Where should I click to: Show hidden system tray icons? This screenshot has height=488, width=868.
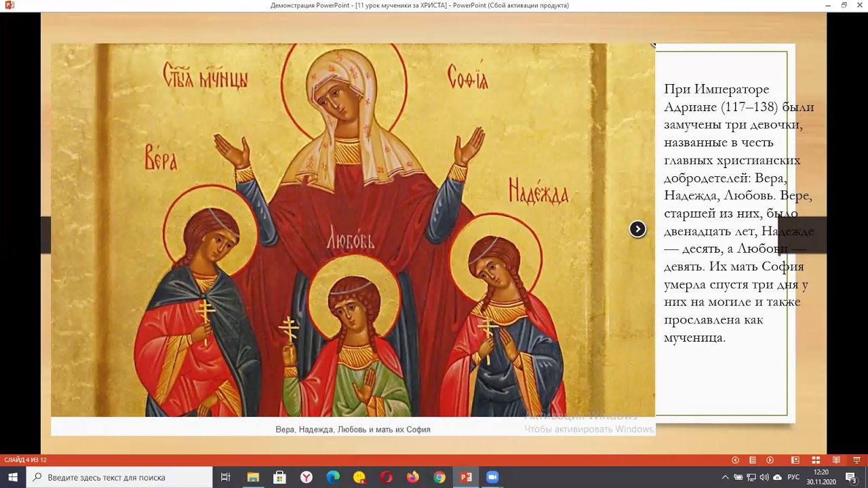725,477
